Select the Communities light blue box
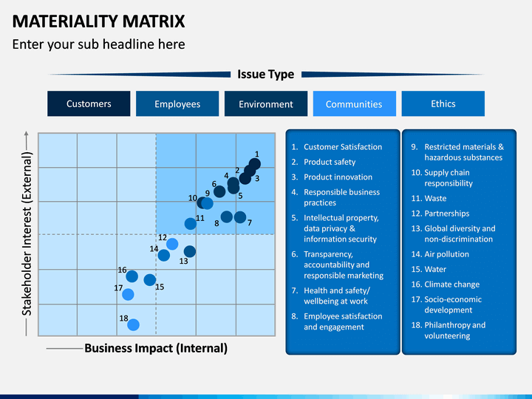The height and width of the screenshot is (399, 532). pyautogui.click(x=354, y=103)
